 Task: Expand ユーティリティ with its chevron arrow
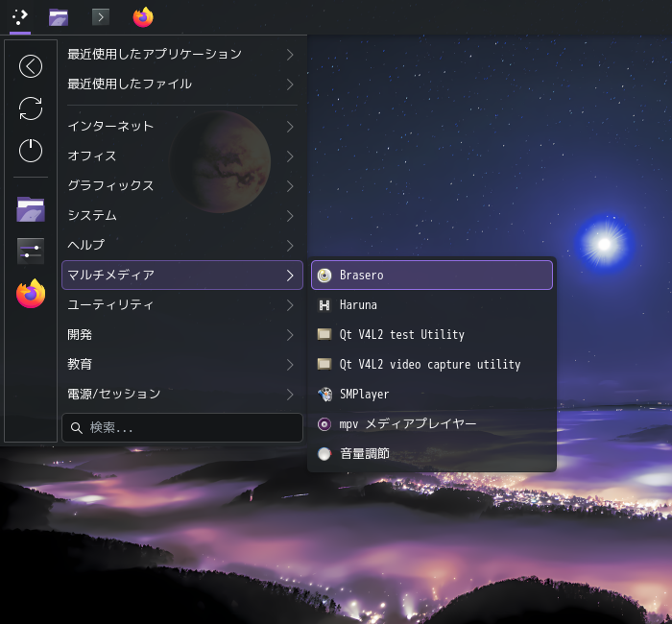click(290, 305)
